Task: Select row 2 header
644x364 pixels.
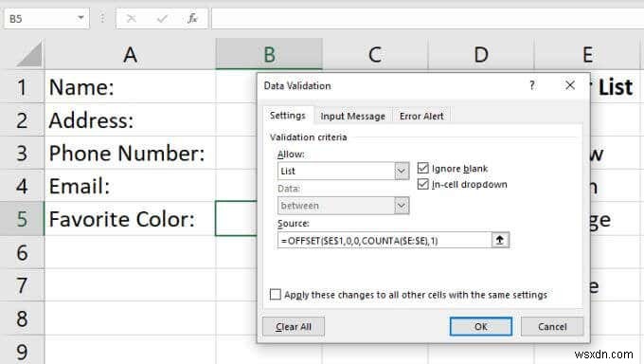Action: click(22, 120)
